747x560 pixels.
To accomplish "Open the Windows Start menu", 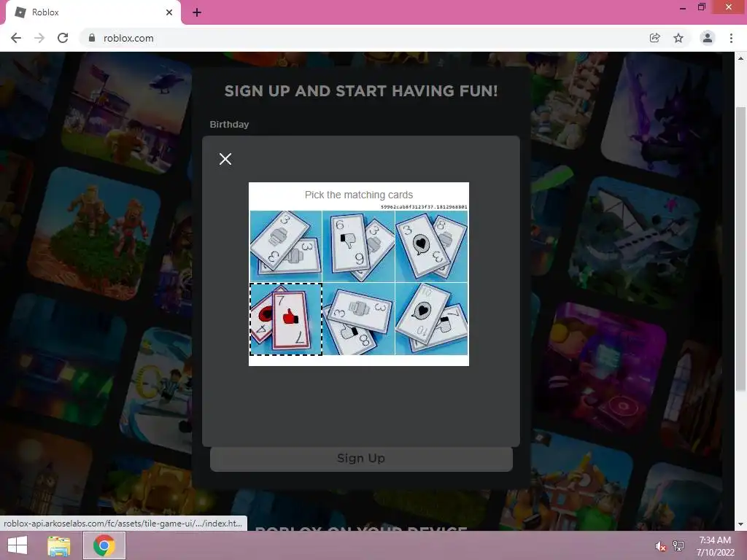I will click(18, 545).
